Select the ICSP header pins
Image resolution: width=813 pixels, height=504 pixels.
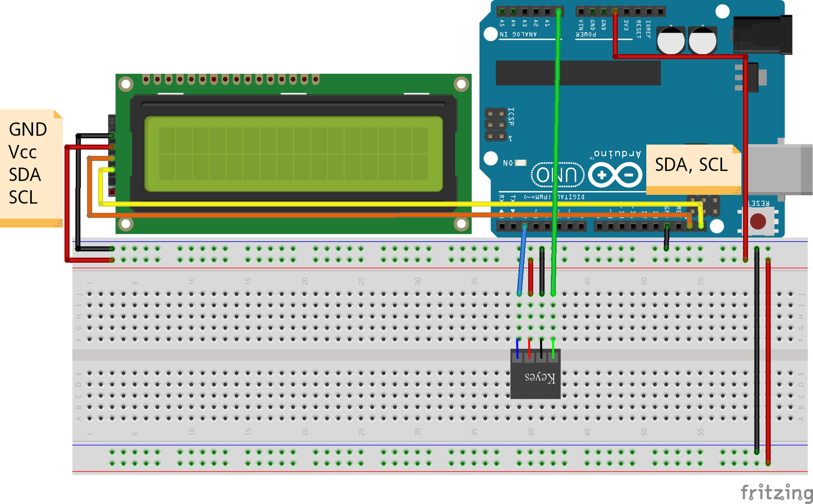(495, 124)
